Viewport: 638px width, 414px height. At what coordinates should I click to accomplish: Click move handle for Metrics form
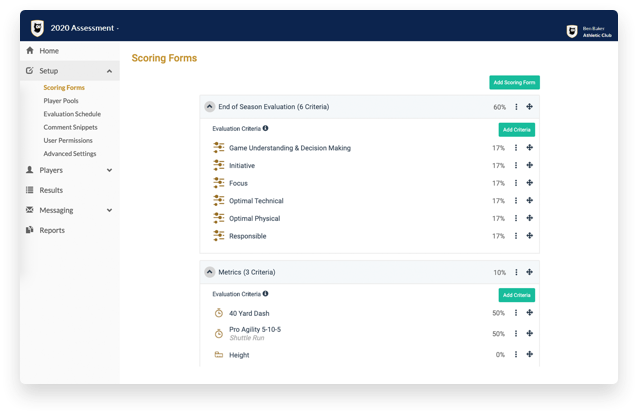click(530, 272)
